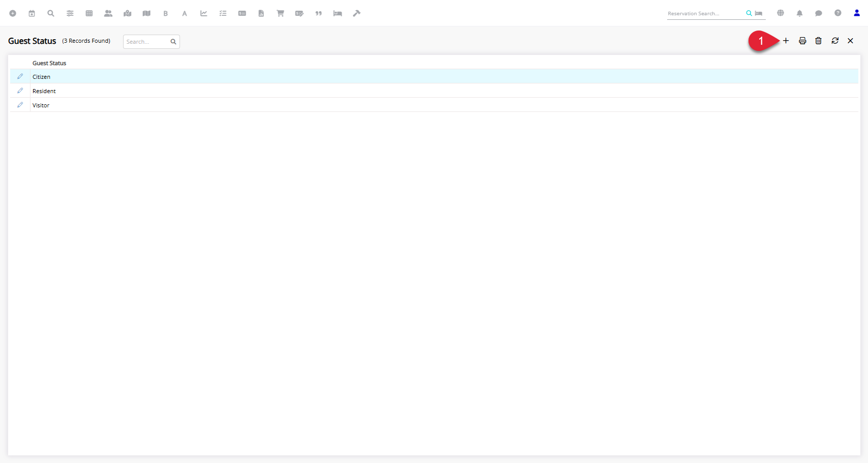This screenshot has height=463, width=868.
Task: Click the Guest Status column header
Action: [x=49, y=63]
